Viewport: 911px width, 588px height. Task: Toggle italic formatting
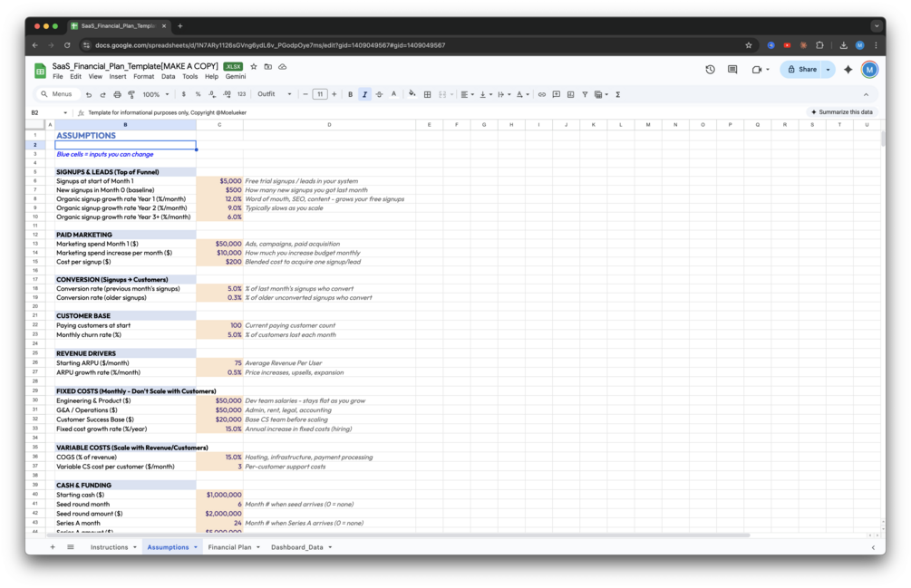pos(365,94)
